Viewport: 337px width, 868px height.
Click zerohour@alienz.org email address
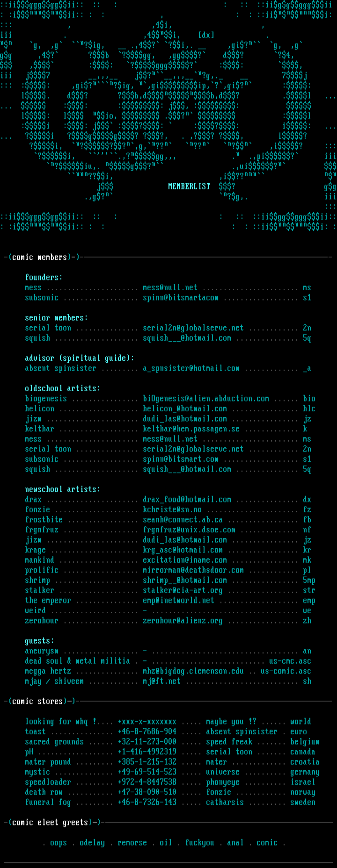pos(183,621)
